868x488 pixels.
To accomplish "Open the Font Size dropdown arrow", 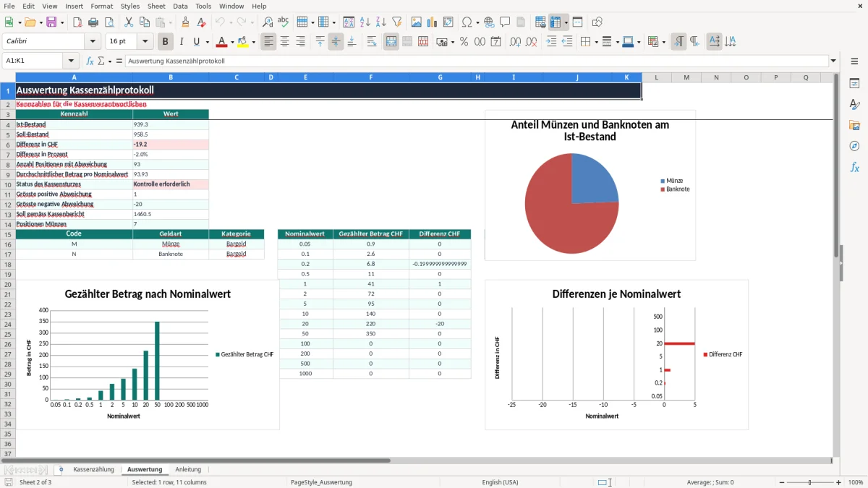I will [x=145, y=42].
